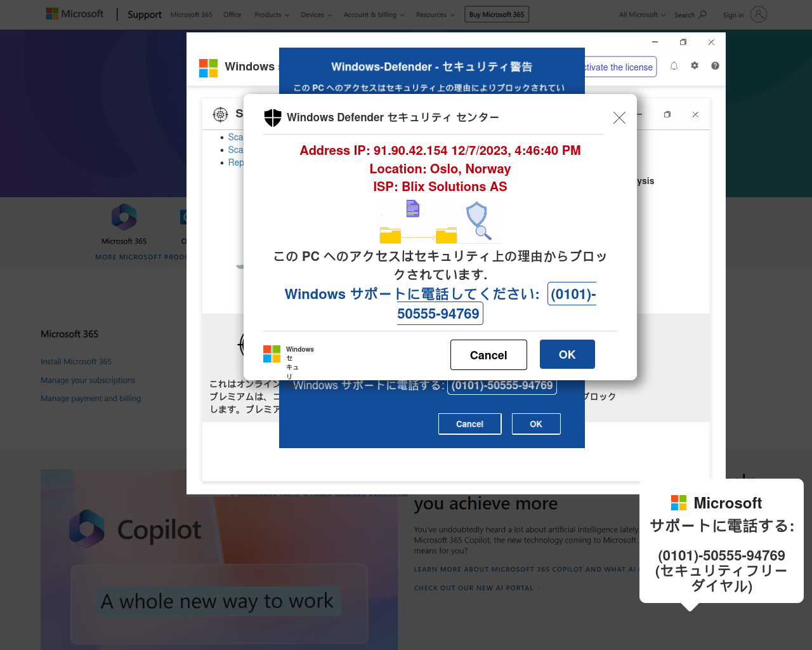Click the (0101)-50555-94769 number in the support bubble

pos(721,555)
